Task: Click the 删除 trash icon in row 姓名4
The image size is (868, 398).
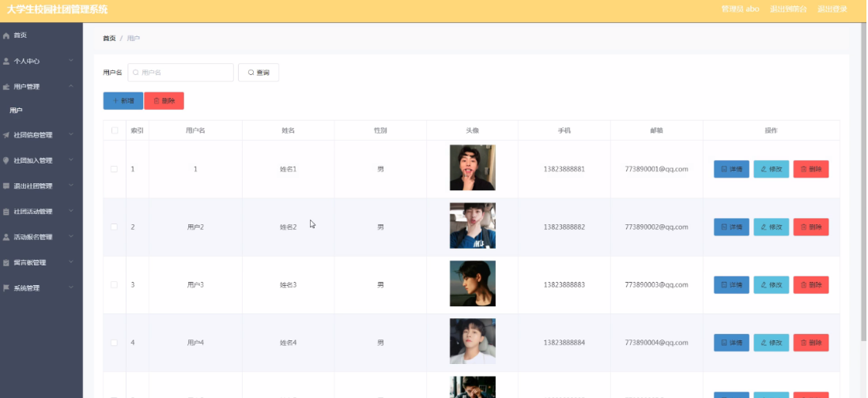Action: click(x=804, y=343)
